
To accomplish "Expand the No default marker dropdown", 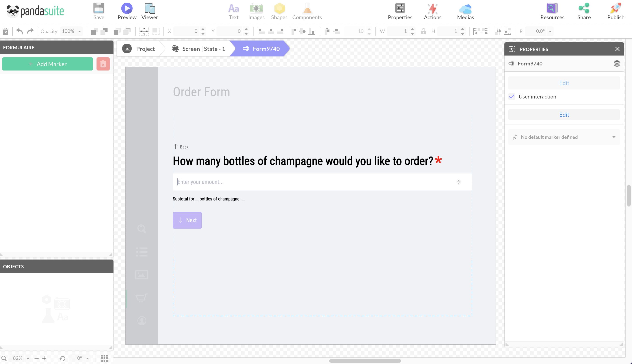I will (614, 137).
